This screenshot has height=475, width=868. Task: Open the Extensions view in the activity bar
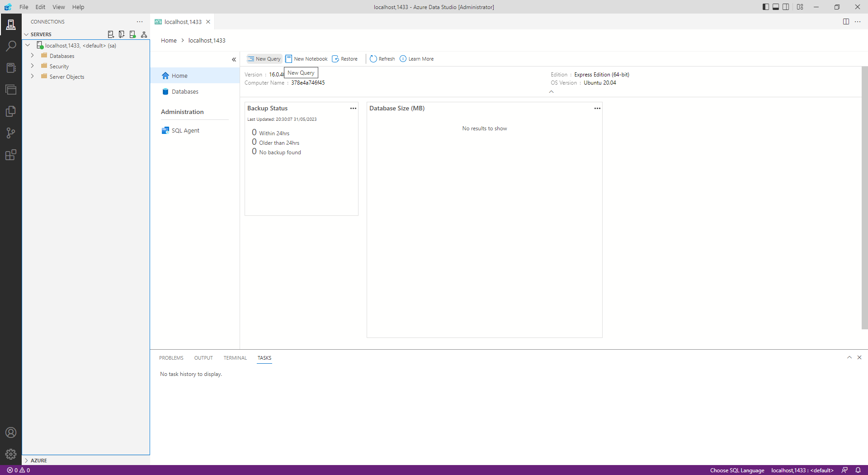pyautogui.click(x=11, y=155)
